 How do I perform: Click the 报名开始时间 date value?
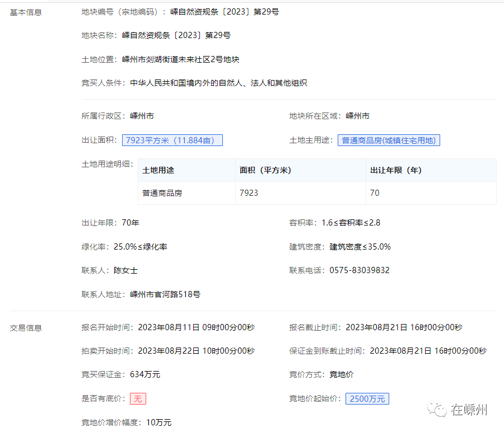pyautogui.click(x=196, y=327)
